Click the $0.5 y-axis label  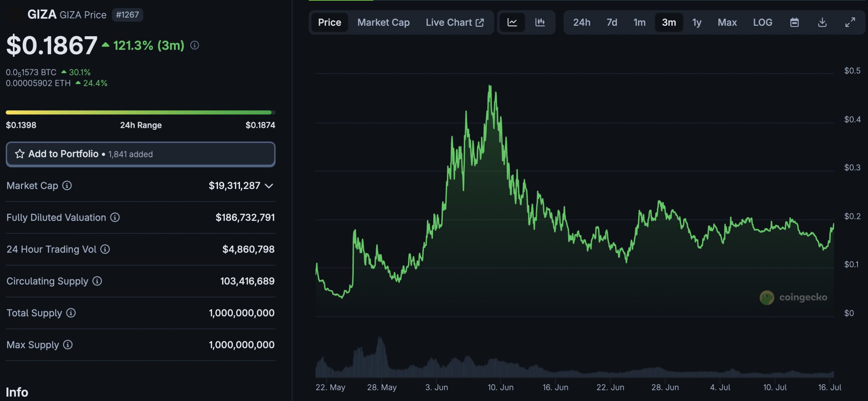[852, 71]
